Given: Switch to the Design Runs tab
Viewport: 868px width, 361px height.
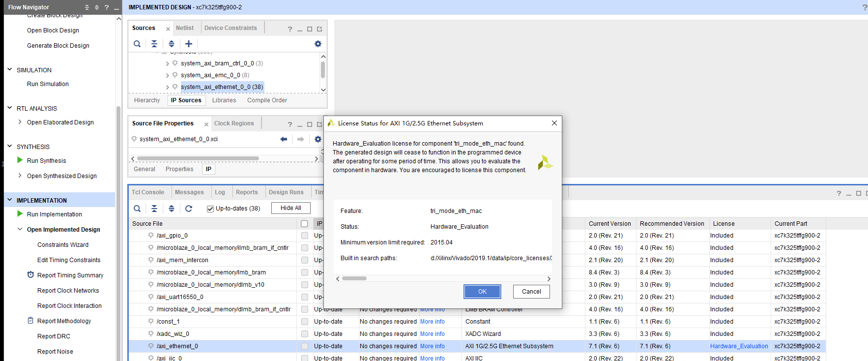Looking at the screenshot, I should [x=286, y=192].
